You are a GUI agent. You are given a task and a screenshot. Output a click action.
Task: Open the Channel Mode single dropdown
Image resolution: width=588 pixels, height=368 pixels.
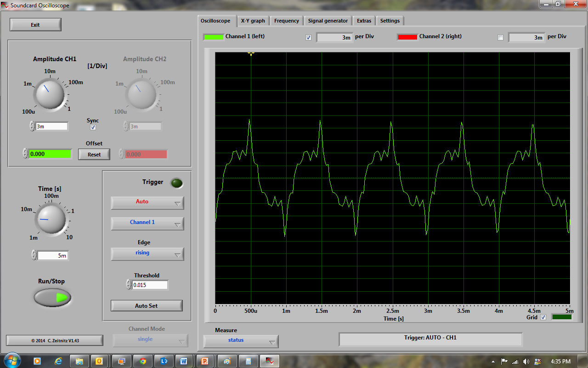(x=150, y=340)
